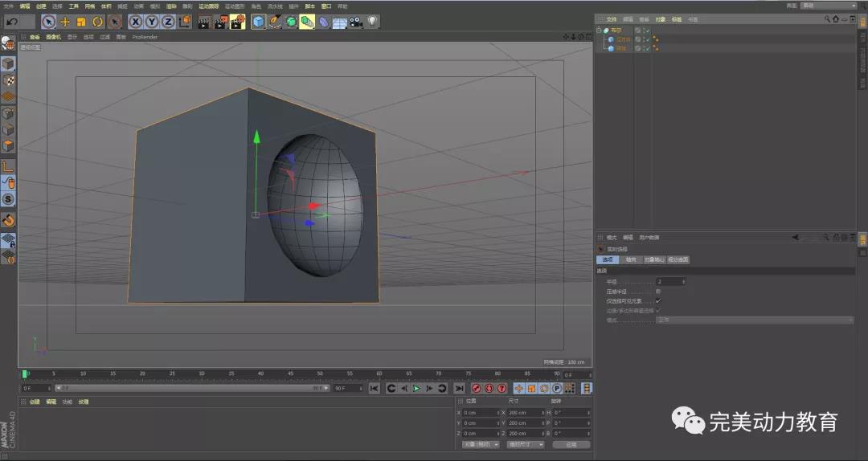Open Render Settings clapperboard icon
Screen dimensions: 868x461
click(237, 22)
